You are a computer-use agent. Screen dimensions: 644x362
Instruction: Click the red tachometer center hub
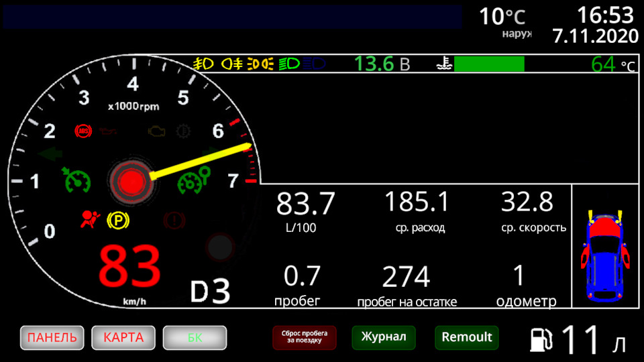[132, 181]
